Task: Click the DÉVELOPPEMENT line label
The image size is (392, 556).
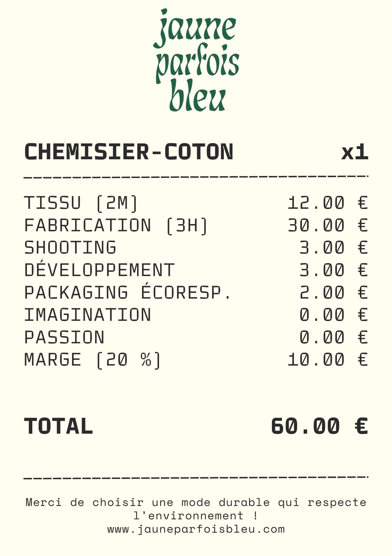Action: 99,270
